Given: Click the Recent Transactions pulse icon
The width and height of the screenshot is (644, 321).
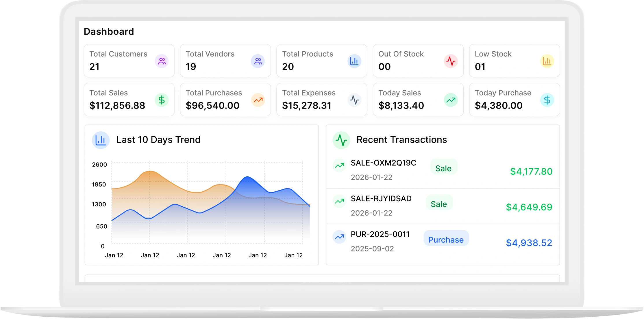Looking at the screenshot, I should pos(341,140).
